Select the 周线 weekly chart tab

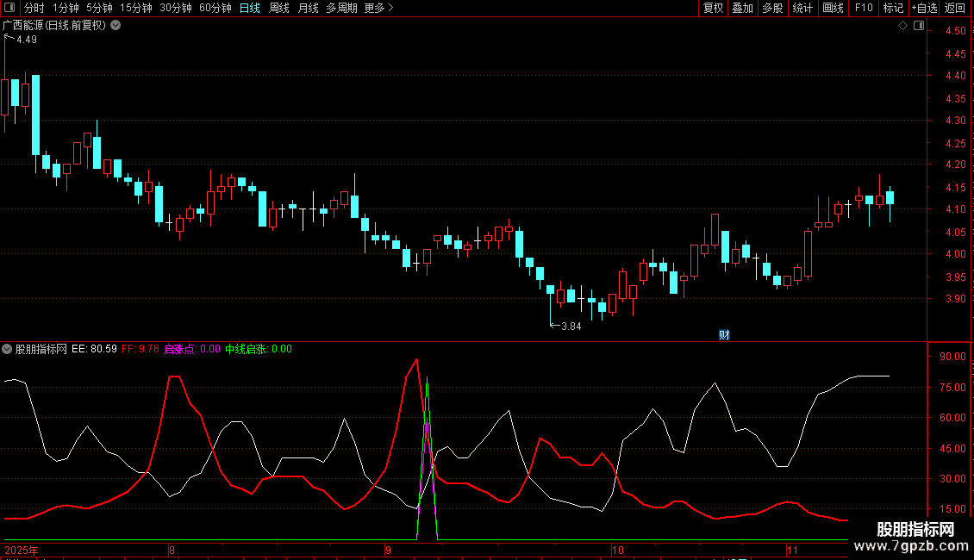click(279, 8)
